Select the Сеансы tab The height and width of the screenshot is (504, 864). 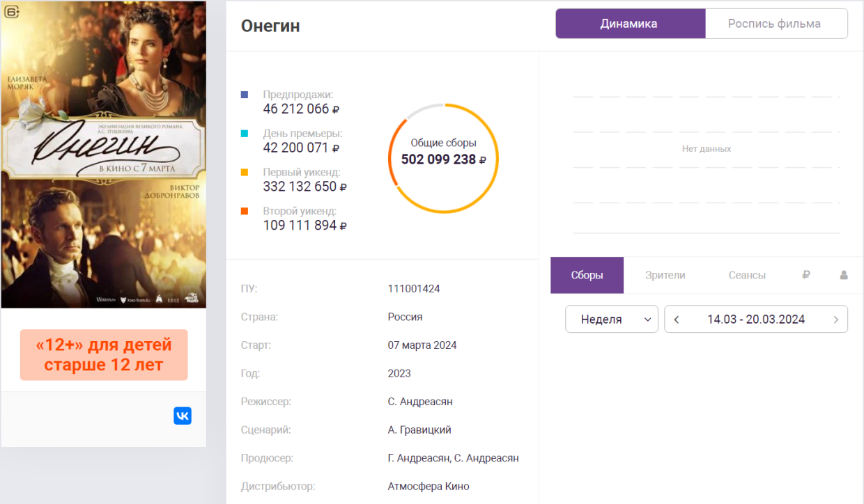pyautogui.click(x=747, y=275)
